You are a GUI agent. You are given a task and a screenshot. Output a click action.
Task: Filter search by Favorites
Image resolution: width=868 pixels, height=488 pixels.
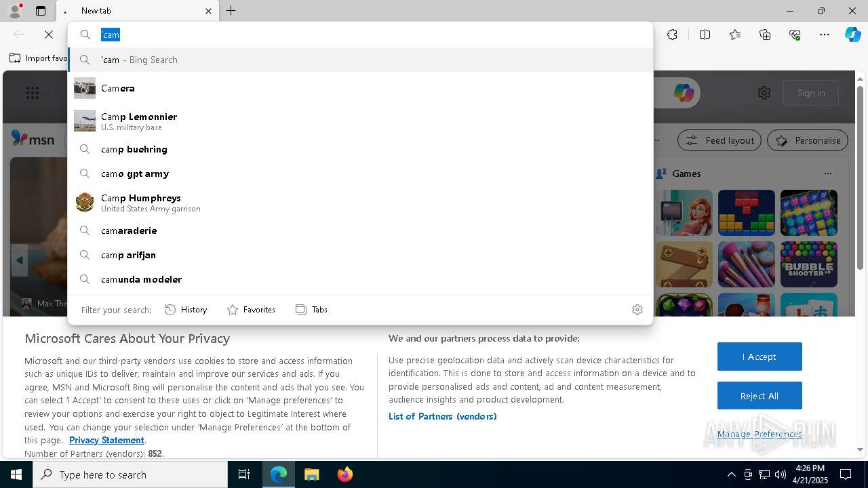coord(251,309)
